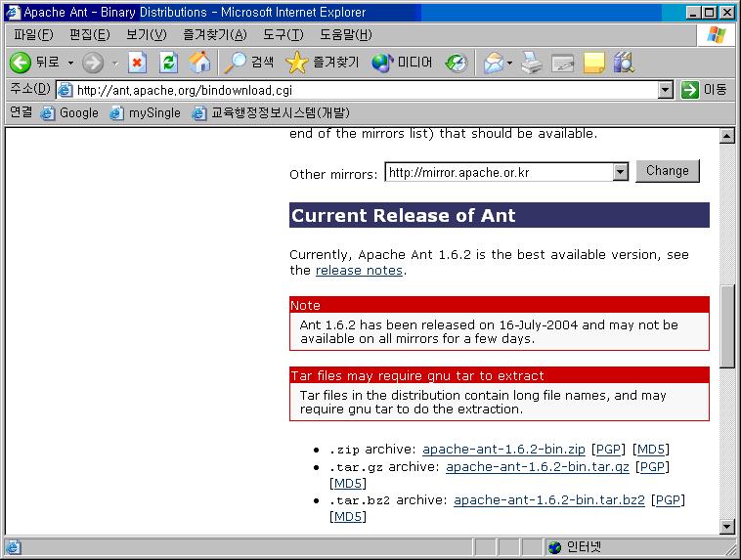Click the vertical scrollbar thumb
The image size is (741, 560).
pos(726,326)
